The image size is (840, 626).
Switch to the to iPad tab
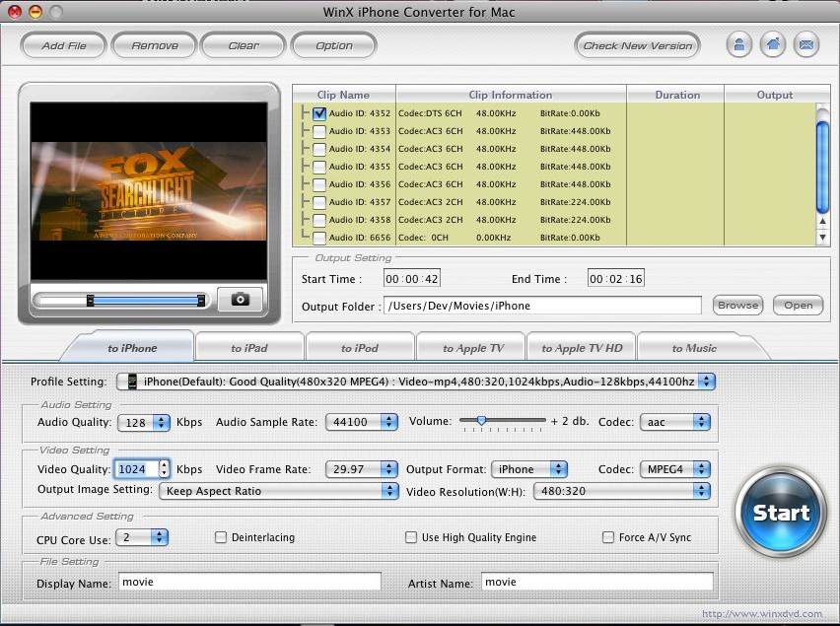(249, 348)
